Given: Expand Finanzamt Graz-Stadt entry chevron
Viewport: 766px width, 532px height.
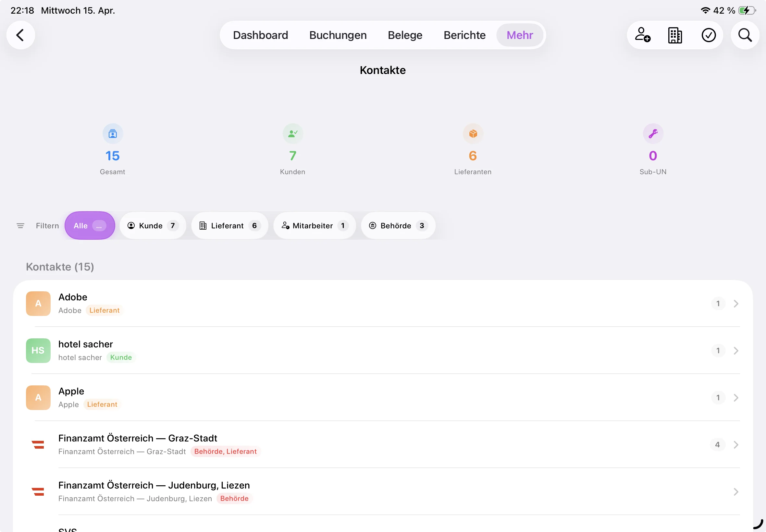Looking at the screenshot, I should [736, 445].
